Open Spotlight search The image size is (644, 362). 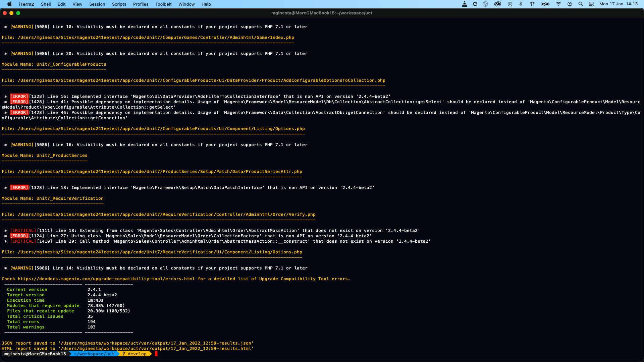(581, 4)
